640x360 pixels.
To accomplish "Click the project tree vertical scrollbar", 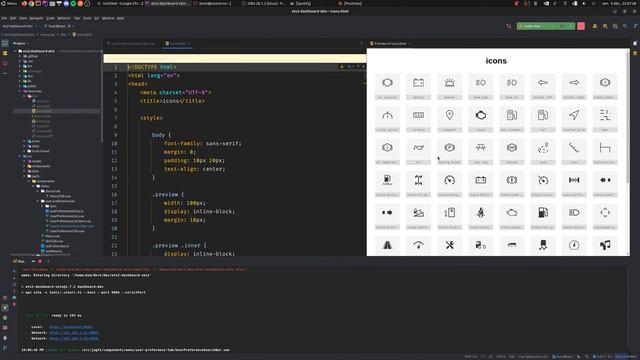I will tap(101, 96).
